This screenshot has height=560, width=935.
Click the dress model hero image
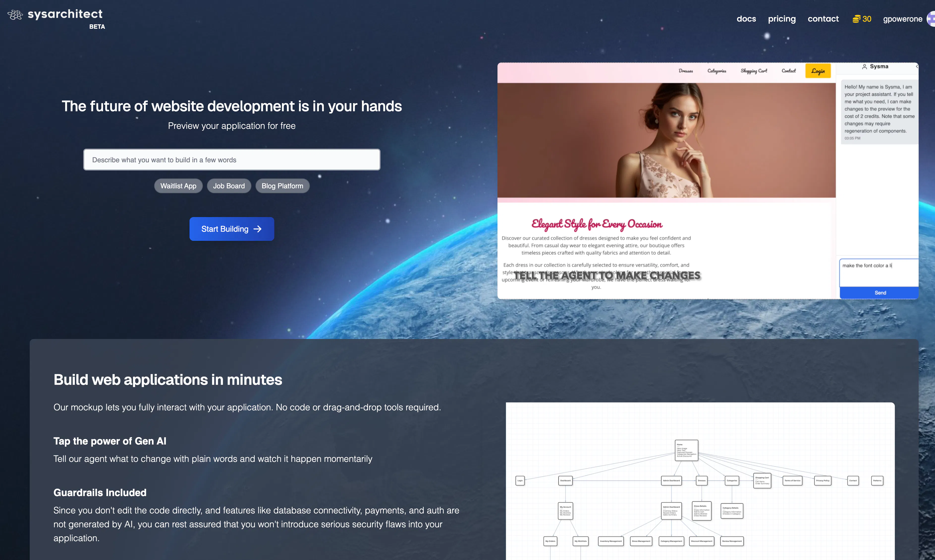[666, 140]
